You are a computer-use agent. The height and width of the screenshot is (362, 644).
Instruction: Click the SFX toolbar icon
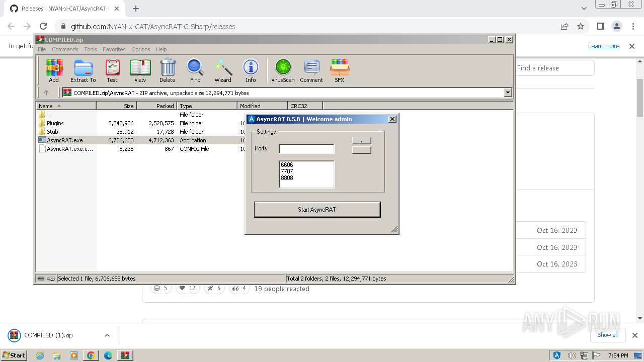coord(340,71)
